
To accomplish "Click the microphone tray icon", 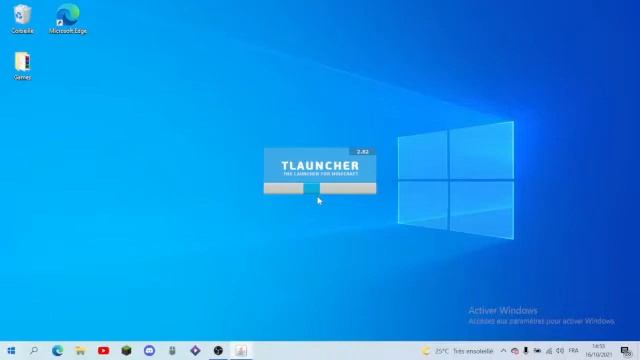I will 526,351.
